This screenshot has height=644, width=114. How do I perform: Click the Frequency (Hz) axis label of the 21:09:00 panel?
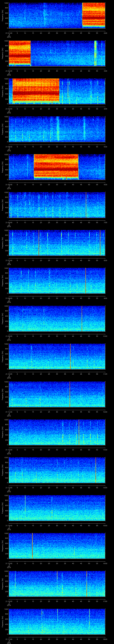[3, 318]
